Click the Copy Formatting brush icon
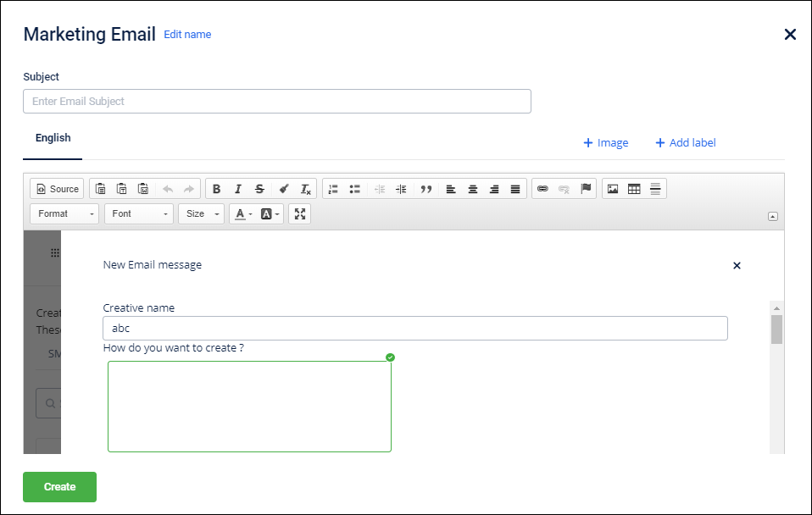Viewport: 812px width, 515px height. [284, 189]
